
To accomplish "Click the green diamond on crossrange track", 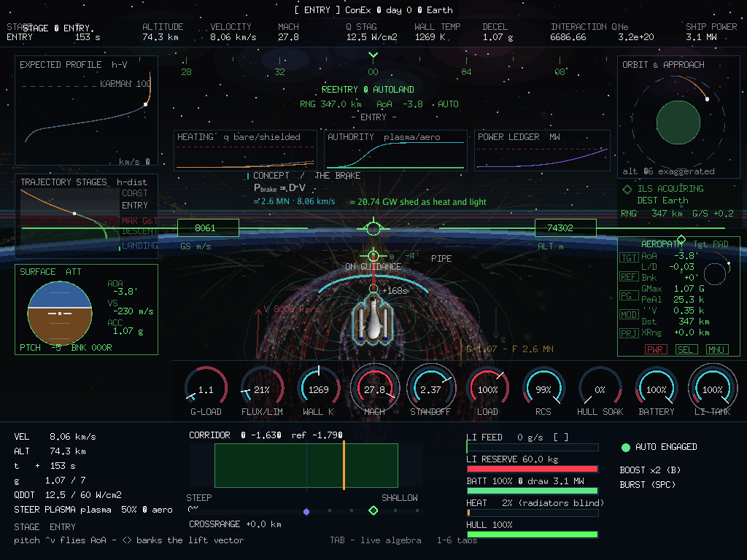I will [373, 510].
